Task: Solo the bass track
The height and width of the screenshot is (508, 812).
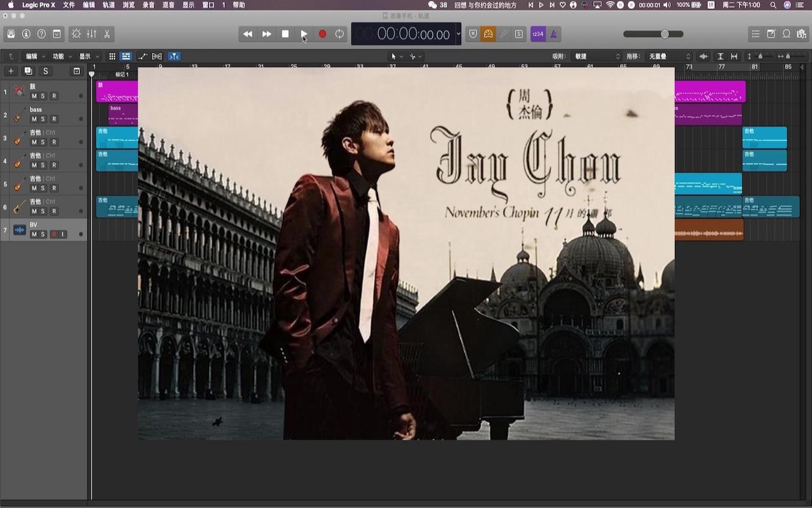Action: 43,119
